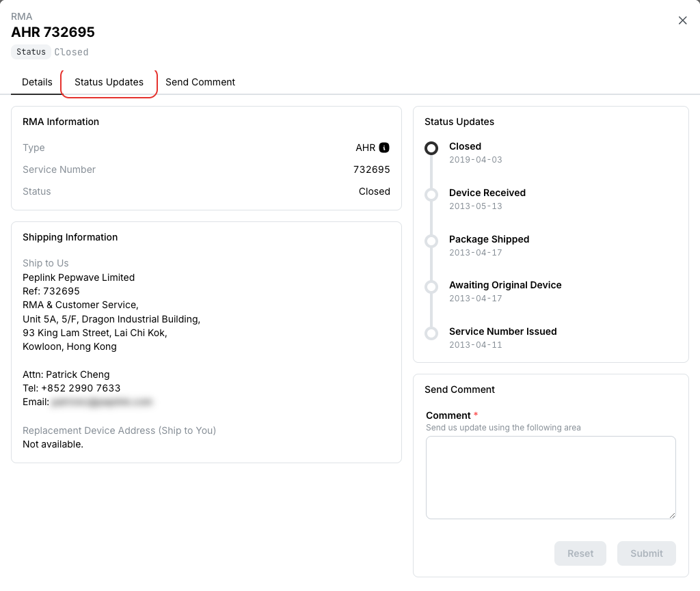Click the date 2013-05-13 under Device Received
The height and width of the screenshot is (591, 700).
click(x=476, y=206)
